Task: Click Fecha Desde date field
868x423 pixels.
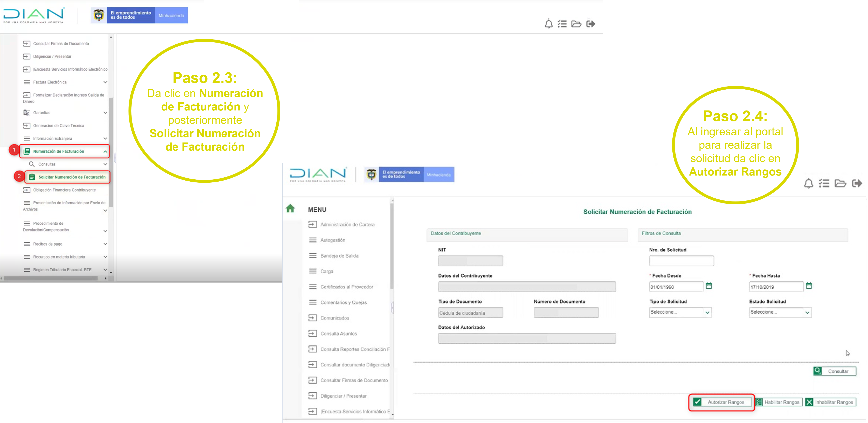Action: 676,287
